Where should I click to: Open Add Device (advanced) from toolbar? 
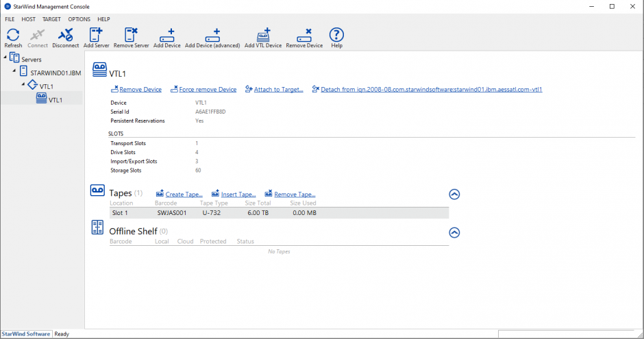212,36
